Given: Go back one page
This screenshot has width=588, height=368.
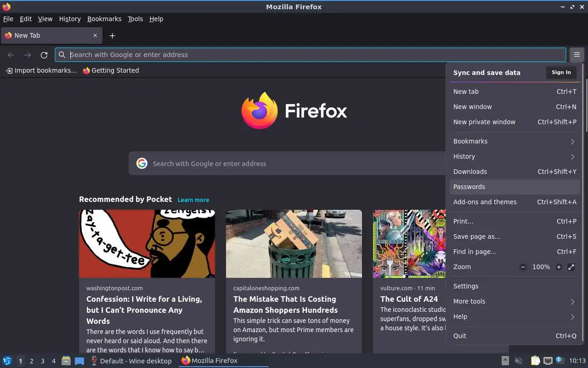Looking at the screenshot, I should pos(11,55).
